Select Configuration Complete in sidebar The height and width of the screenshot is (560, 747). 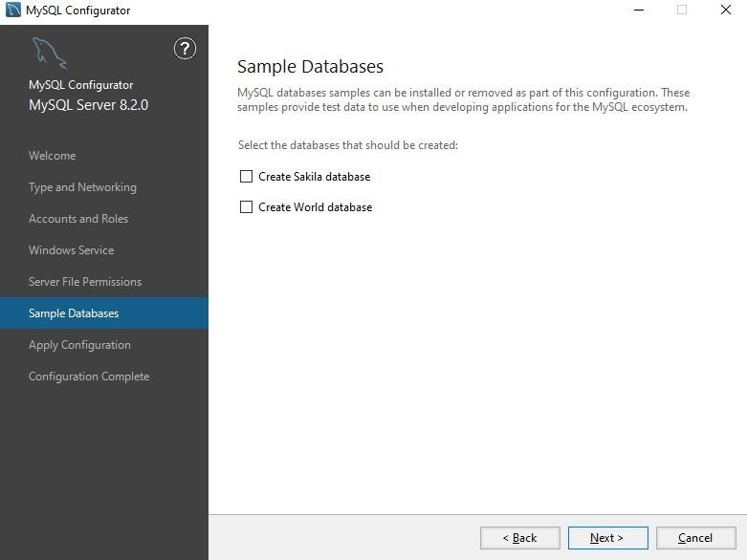pyautogui.click(x=89, y=377)
